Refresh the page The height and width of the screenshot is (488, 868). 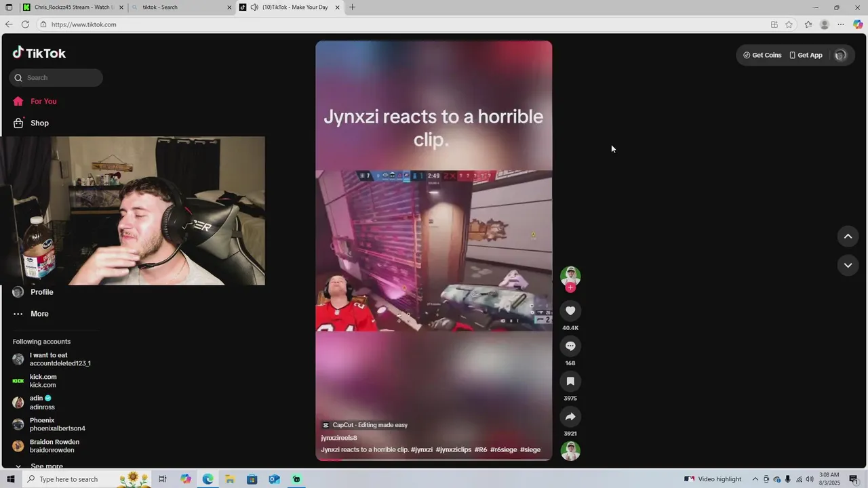click(x=25, y=24)
